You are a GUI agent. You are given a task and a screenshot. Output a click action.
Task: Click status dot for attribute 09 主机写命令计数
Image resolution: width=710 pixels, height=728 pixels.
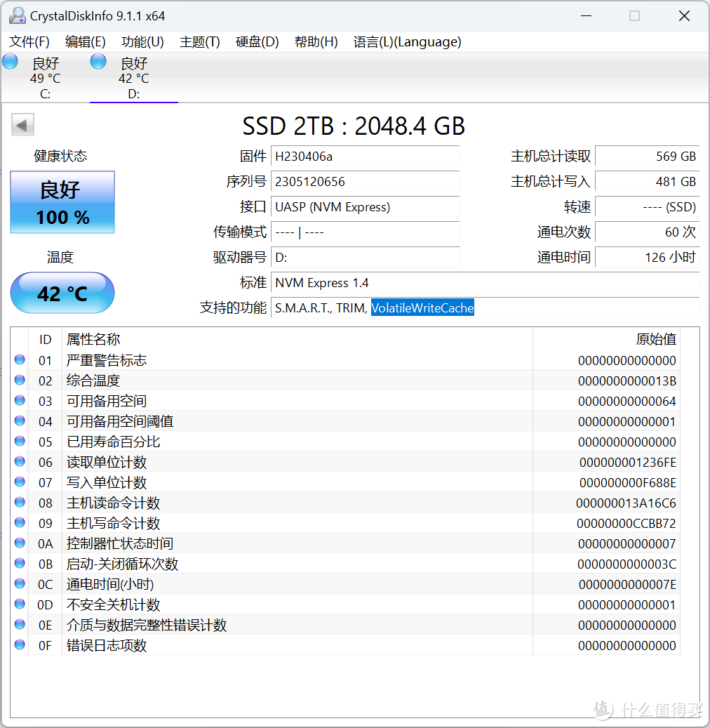point(20,523)
